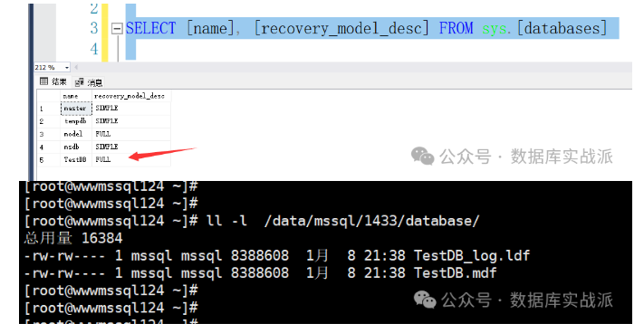The image size is (644, 333).
Task: Select the tempdb cell in results
Action: [76, 121]
